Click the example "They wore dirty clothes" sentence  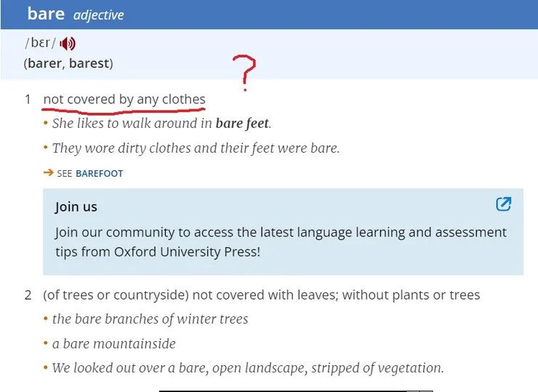coord(196,148)
